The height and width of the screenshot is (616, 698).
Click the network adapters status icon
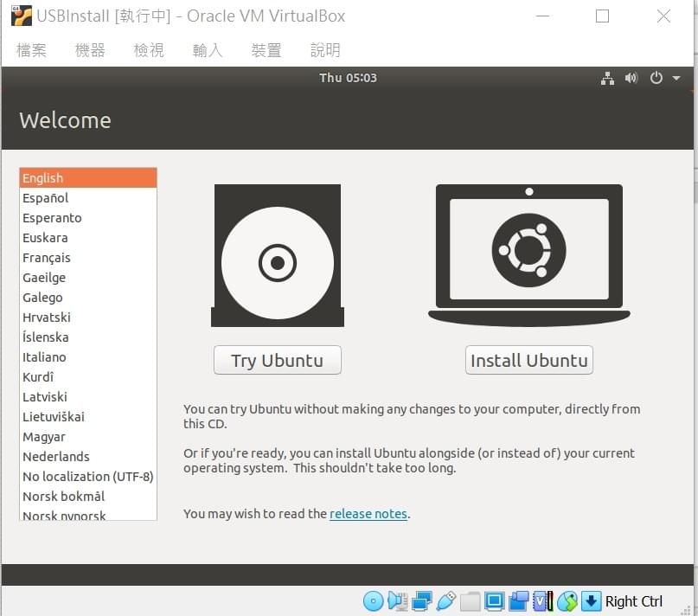click(421, 601)
